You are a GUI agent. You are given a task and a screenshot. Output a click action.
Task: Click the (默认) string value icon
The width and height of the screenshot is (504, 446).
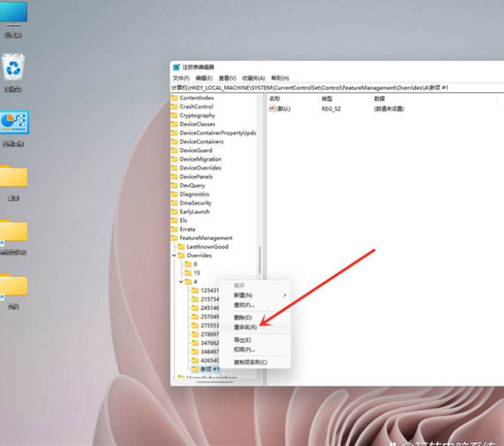tap(273, 108)
